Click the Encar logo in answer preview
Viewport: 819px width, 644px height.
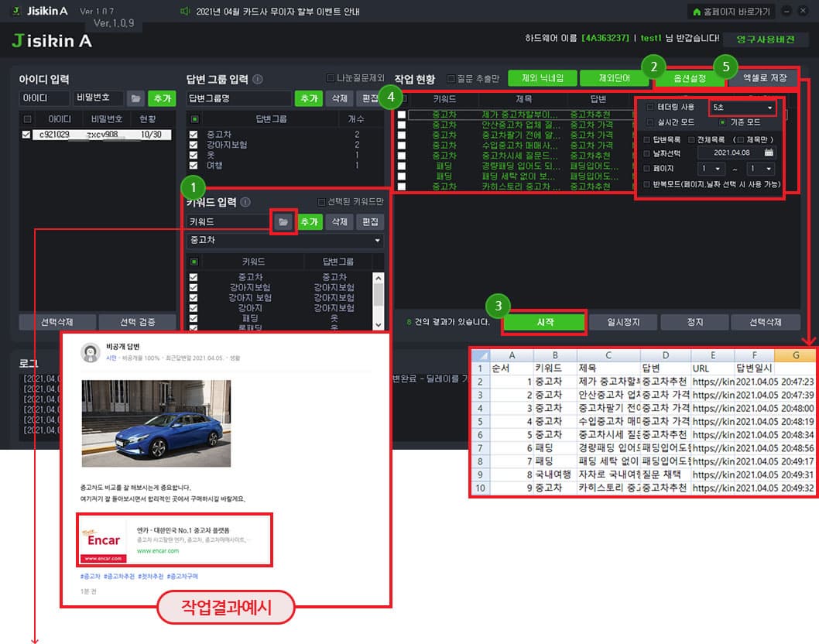click(103, 540)
